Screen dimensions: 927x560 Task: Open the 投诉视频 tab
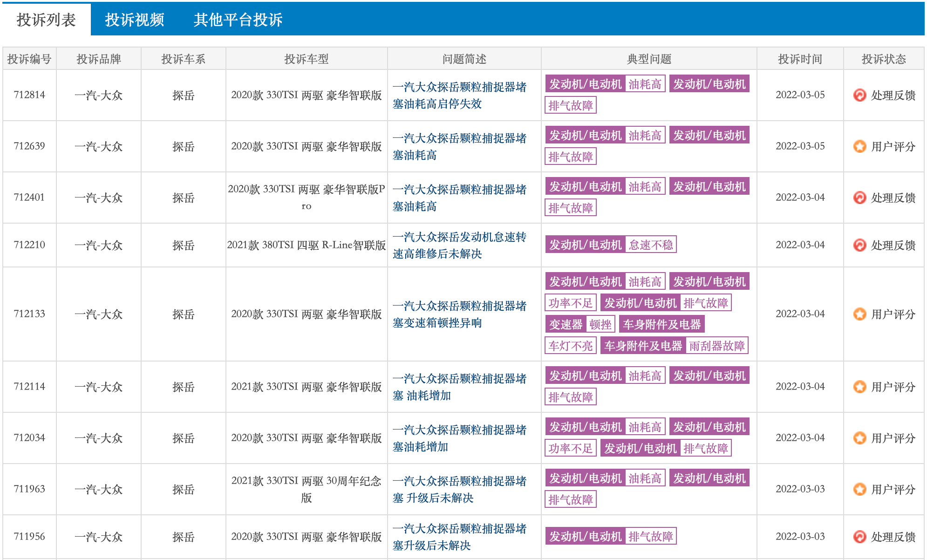pos(135,20)
